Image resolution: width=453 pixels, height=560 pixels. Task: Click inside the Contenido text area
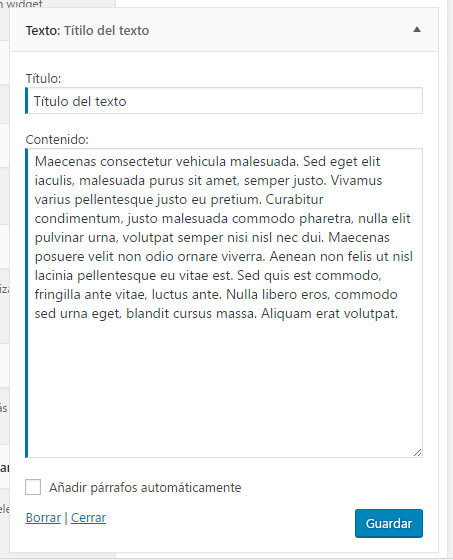(x=224, y=303)
